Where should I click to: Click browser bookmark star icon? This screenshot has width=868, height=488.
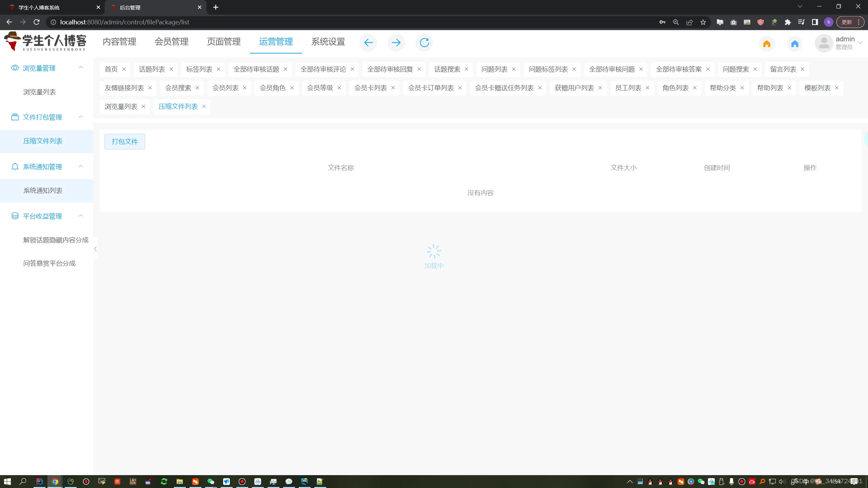[x=703, y=22]
